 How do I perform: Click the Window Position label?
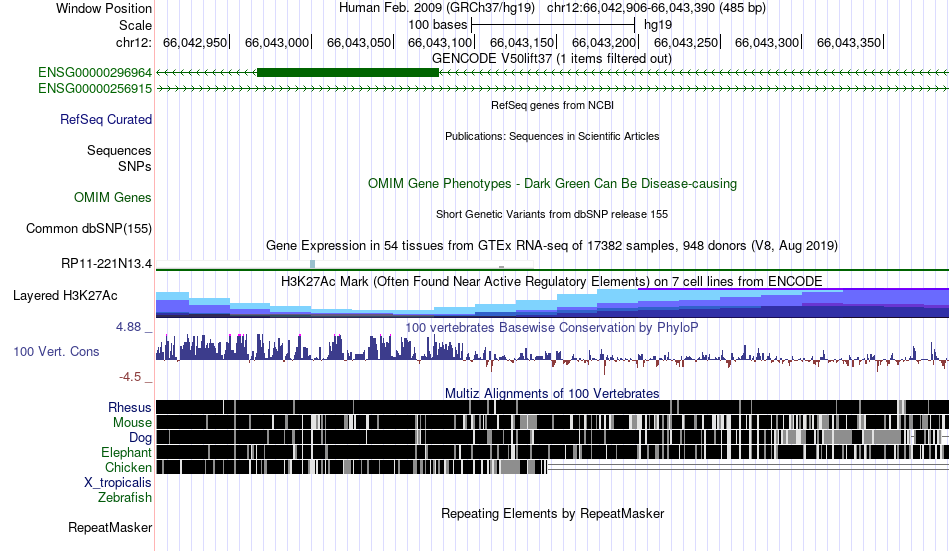[104, 8]
